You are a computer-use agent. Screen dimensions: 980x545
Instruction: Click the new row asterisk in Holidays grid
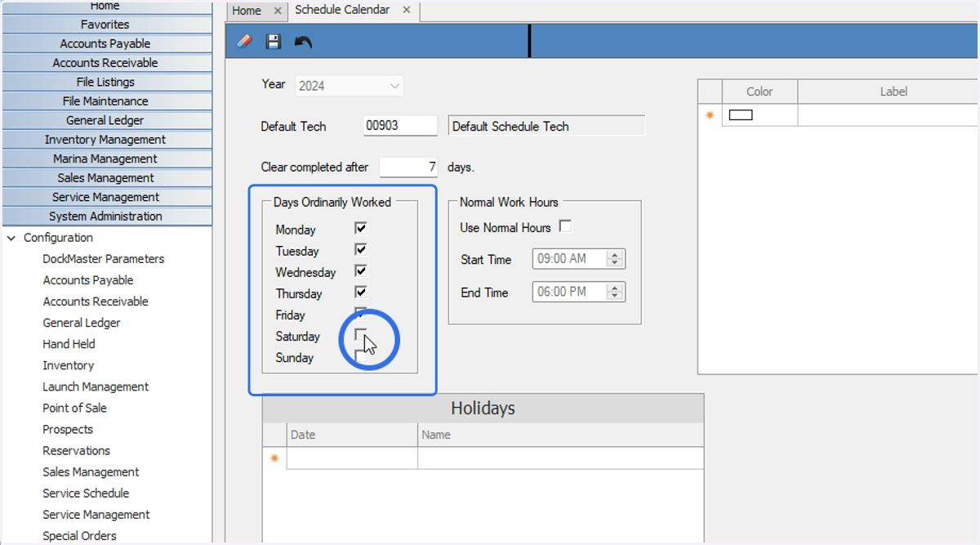click(274, 458)
